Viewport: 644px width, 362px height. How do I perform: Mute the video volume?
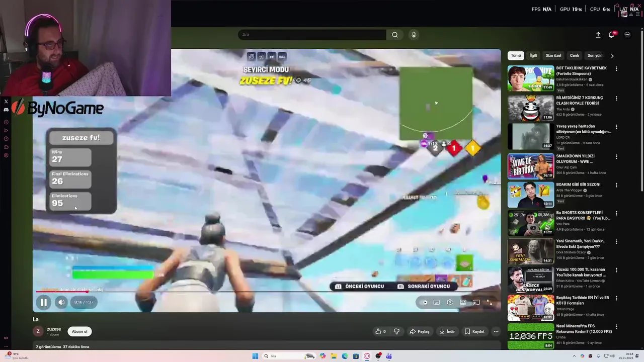[61, 302]
